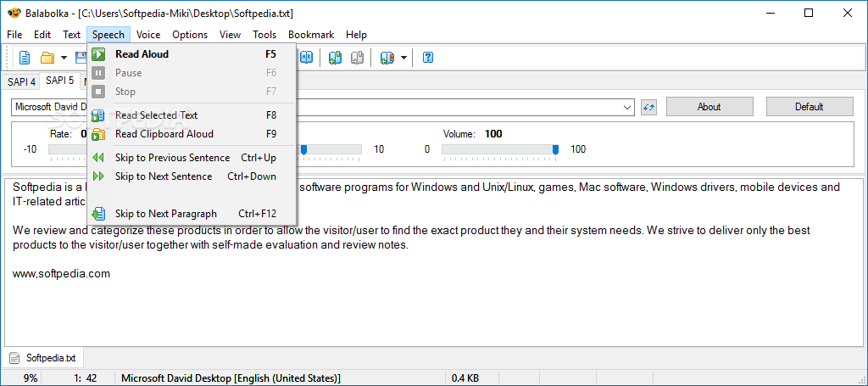Click the AB book dictionary toolbar icon
The image size is (868, 386).
(x=306, y=57)
